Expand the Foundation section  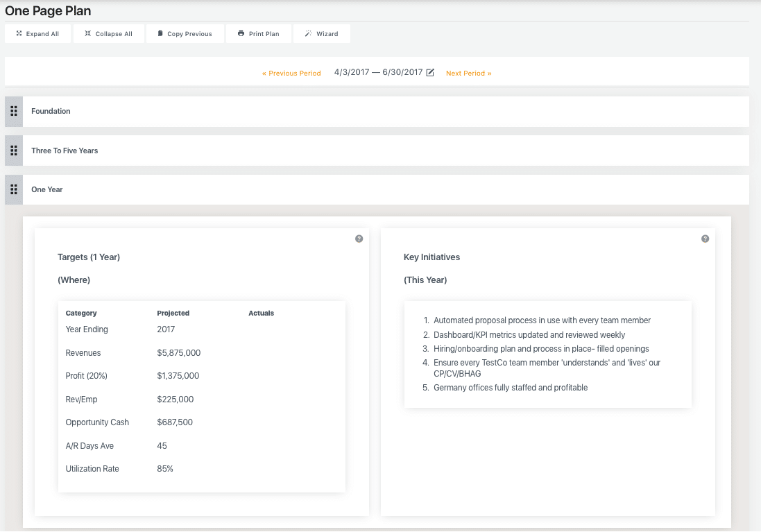(x=386, y=111)
